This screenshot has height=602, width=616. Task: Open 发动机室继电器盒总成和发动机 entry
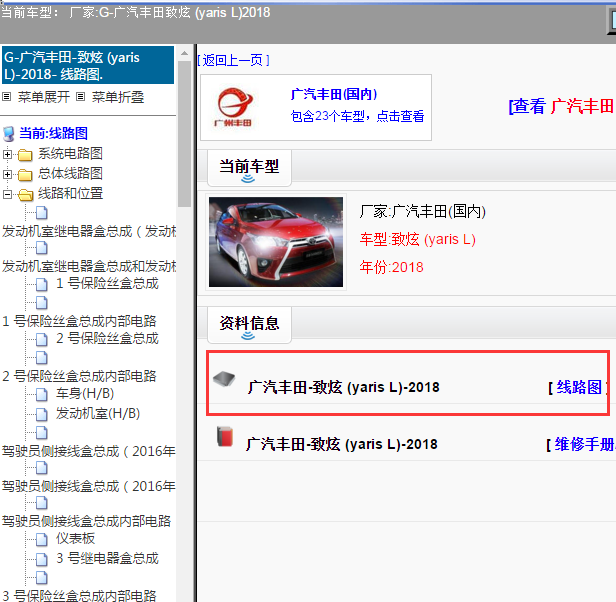[89, 266]
